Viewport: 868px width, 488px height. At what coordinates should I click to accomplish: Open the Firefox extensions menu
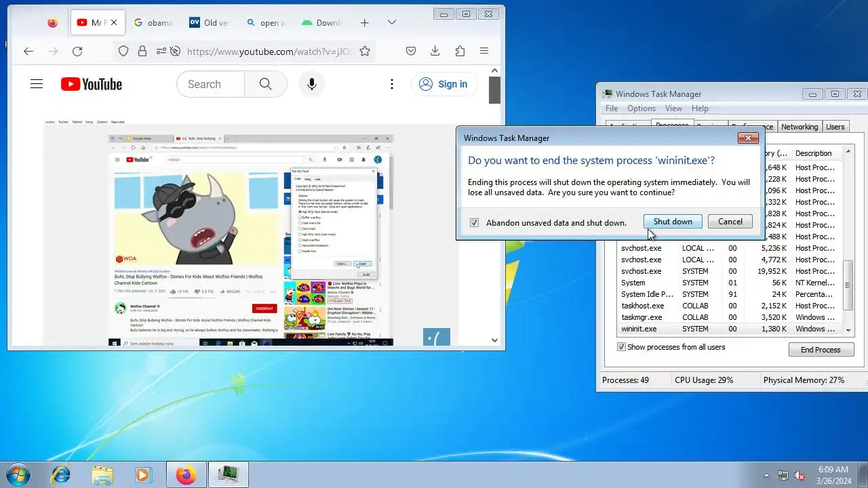point(460,51)
